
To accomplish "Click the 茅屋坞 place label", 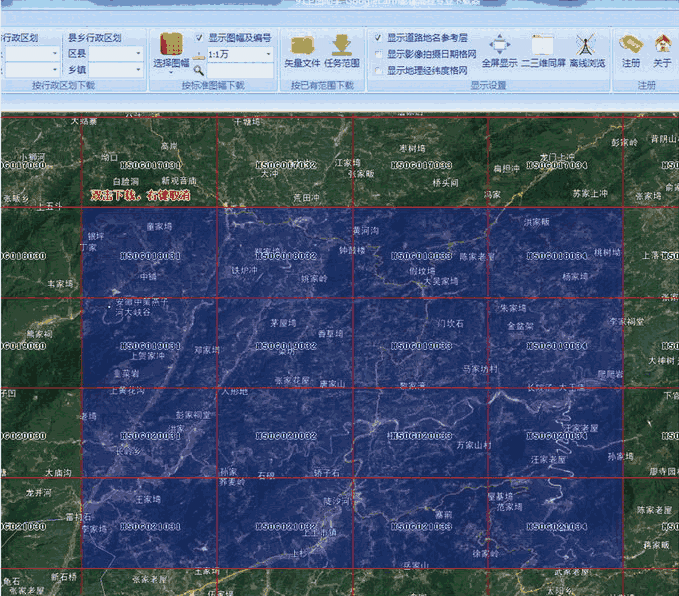I will point(283,323).
